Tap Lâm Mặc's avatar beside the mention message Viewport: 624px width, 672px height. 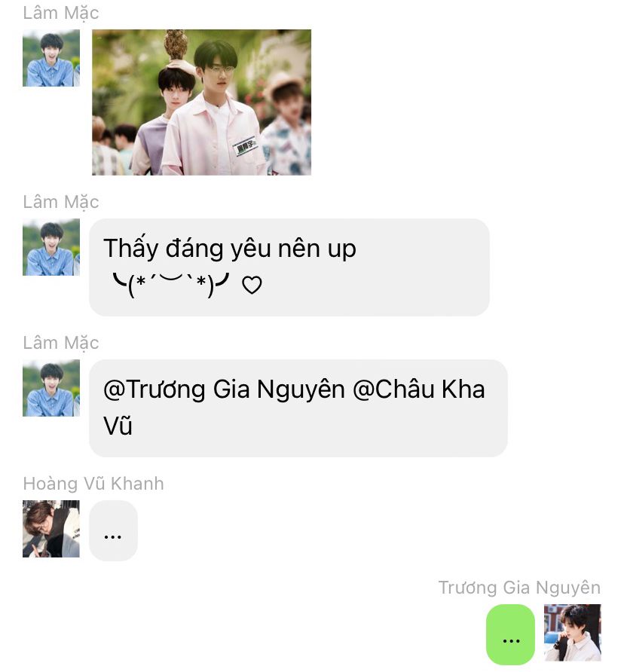click(51, 388)
